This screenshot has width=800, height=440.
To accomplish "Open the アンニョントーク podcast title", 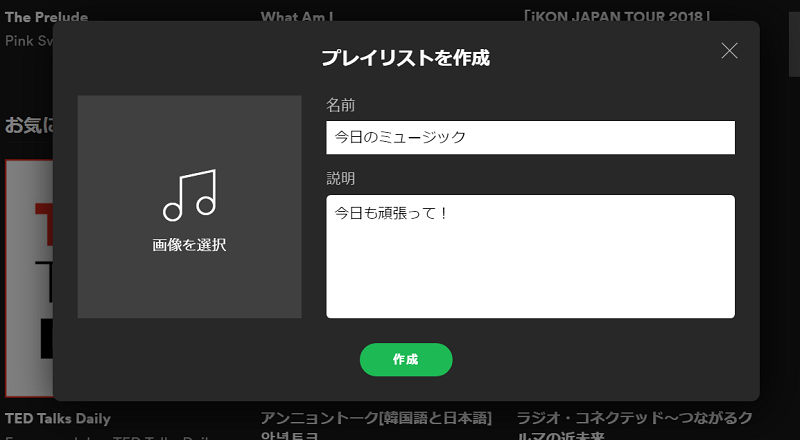I will (x=377, y=418).
